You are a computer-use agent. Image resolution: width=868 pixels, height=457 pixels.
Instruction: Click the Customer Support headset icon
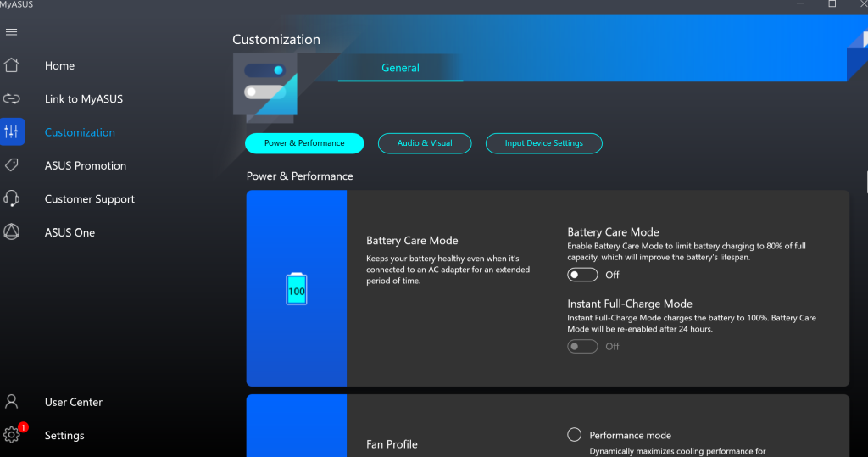pos(12,199)
